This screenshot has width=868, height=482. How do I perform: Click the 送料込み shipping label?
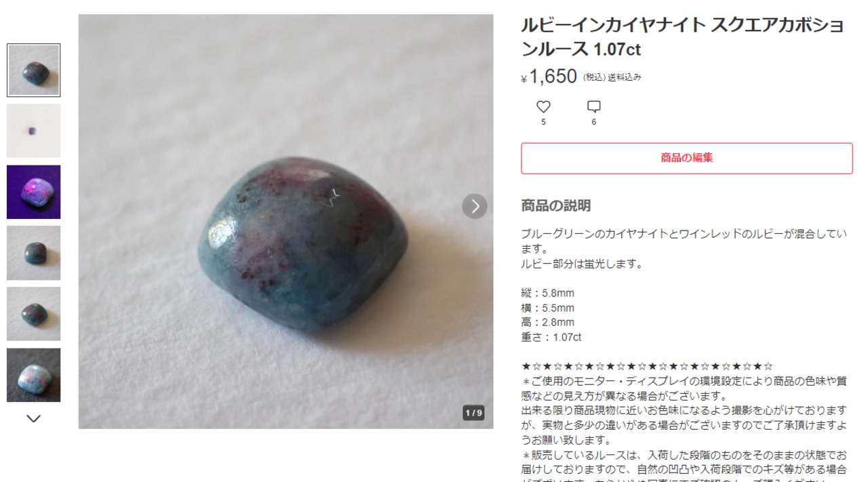(x=625, y=77)
